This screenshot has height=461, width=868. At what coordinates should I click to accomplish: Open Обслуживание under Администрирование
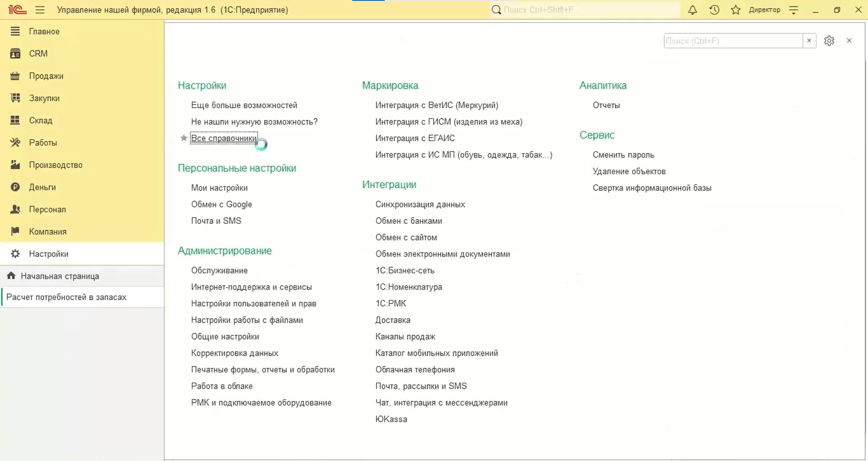click(x=219, y=270)
